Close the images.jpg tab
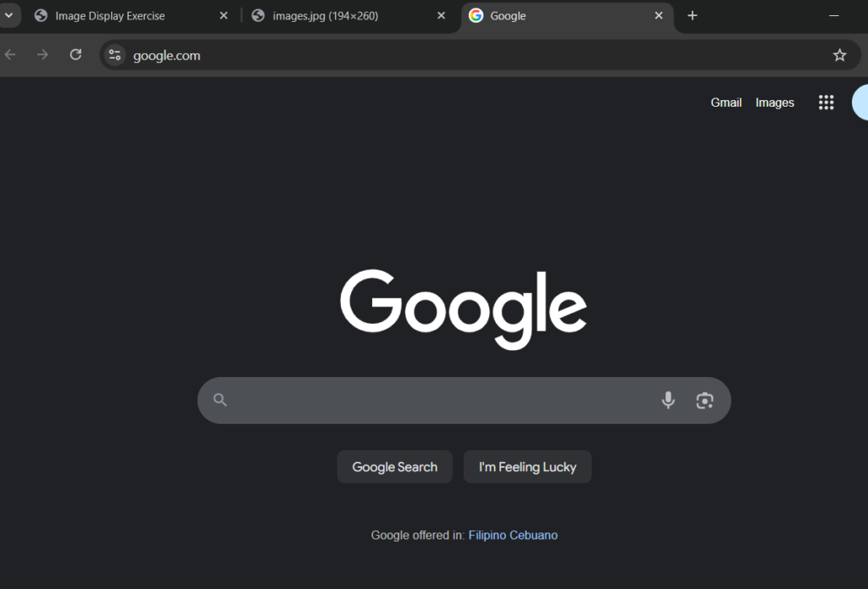Screen dimensions: 868x589 [441, 16]
